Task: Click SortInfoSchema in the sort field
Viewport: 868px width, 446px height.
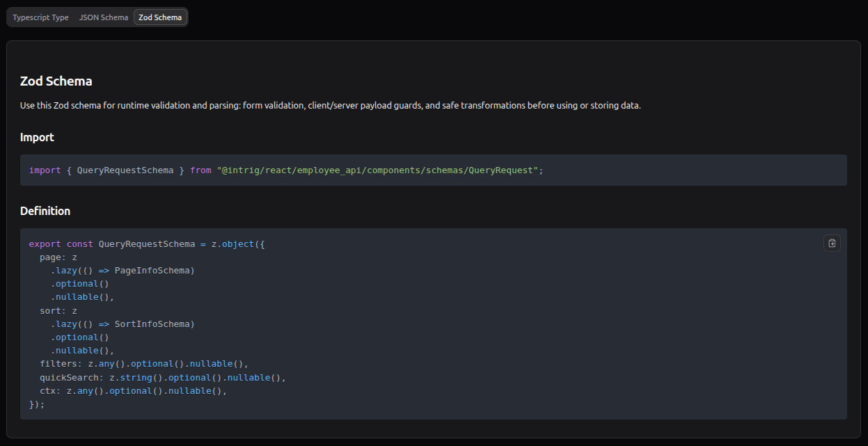Action: coord(155,324)
